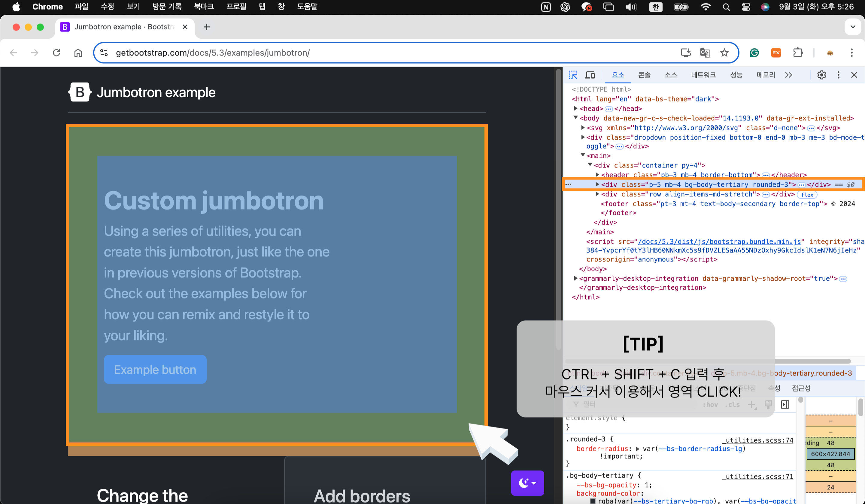
Task: Show more DevTools tabs chevron
Action: 788,75
